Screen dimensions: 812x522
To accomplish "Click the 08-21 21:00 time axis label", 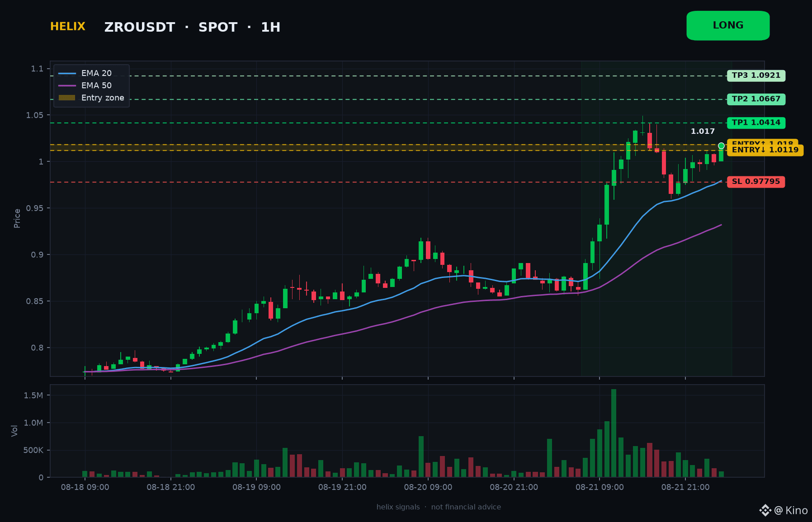I will tap(685, 487).
